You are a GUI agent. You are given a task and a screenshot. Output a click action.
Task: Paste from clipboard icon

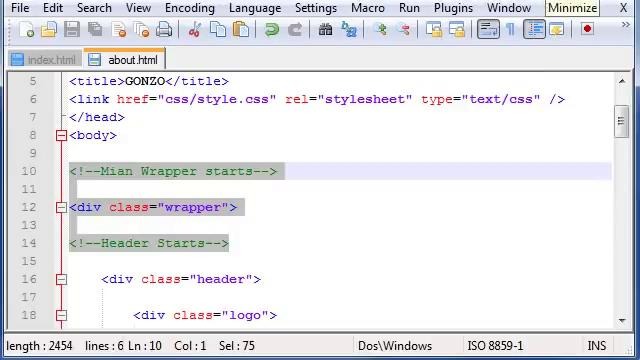(x=241, y=29)
